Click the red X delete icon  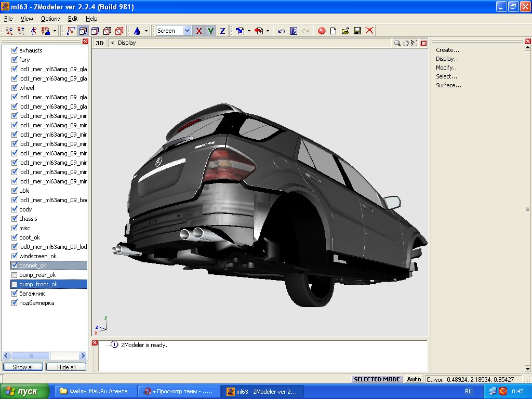[x=369, y=31]
